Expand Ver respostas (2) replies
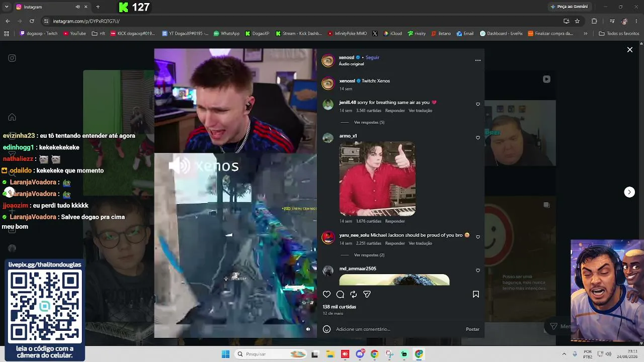644x362 pixels. [369, 255]
